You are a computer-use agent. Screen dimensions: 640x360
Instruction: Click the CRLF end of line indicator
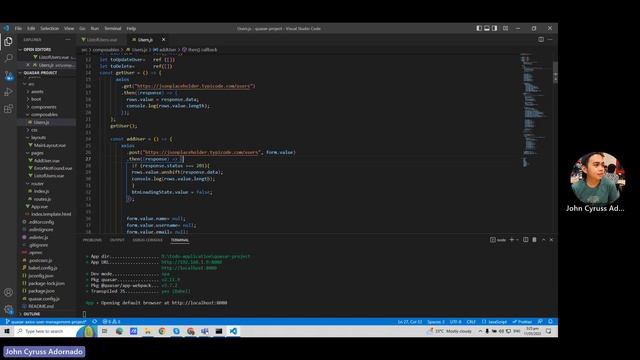pos(471,322)
